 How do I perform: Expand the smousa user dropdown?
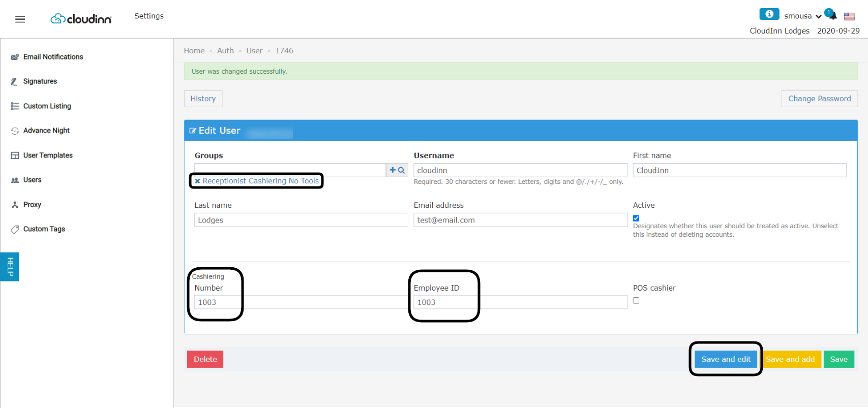[x=803, y=16]
